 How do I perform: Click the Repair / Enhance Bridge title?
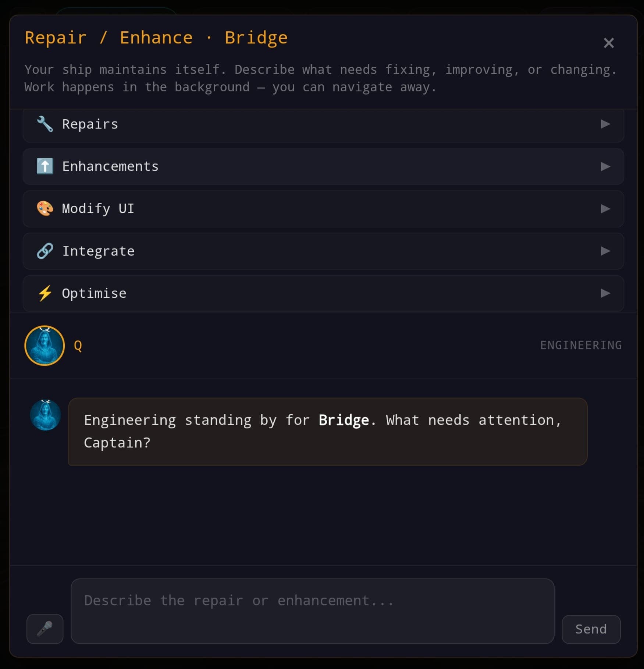coord(156,37)
